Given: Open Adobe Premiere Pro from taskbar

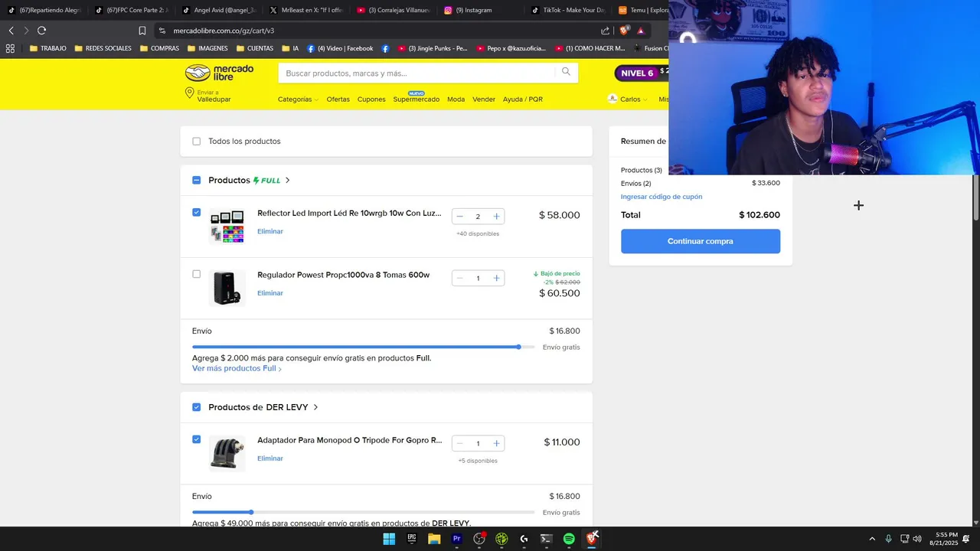Looking at the screenshot, I should pyautogui.click(x=457, y=539).
